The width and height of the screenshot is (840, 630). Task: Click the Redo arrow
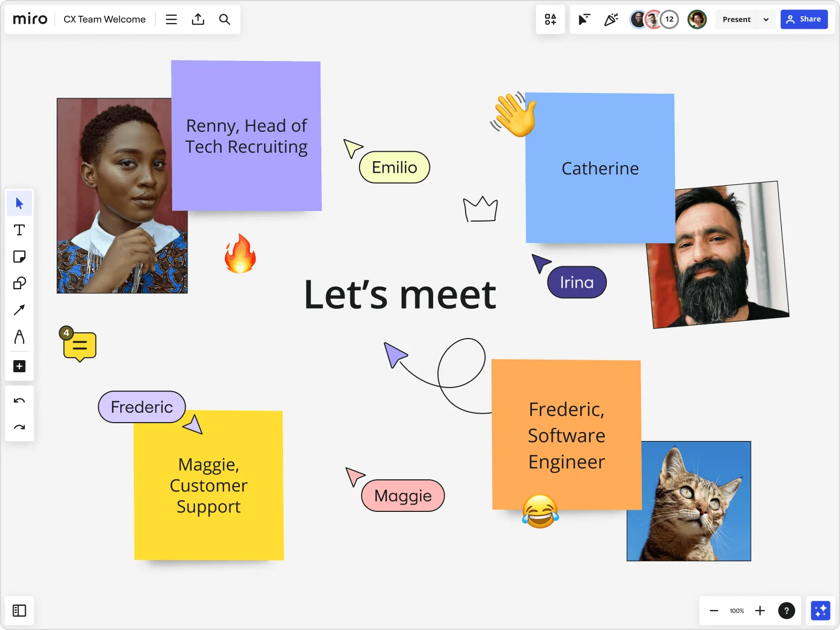[19, 427]
